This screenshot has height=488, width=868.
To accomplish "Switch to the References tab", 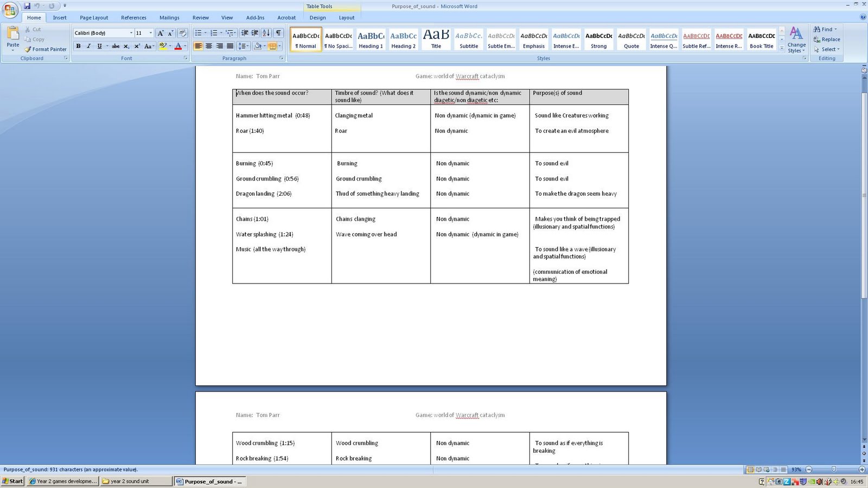I will coord(133,17).
